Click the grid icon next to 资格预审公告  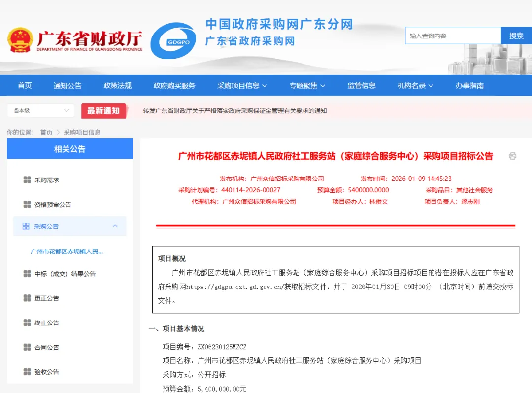(x=27, y=204)
